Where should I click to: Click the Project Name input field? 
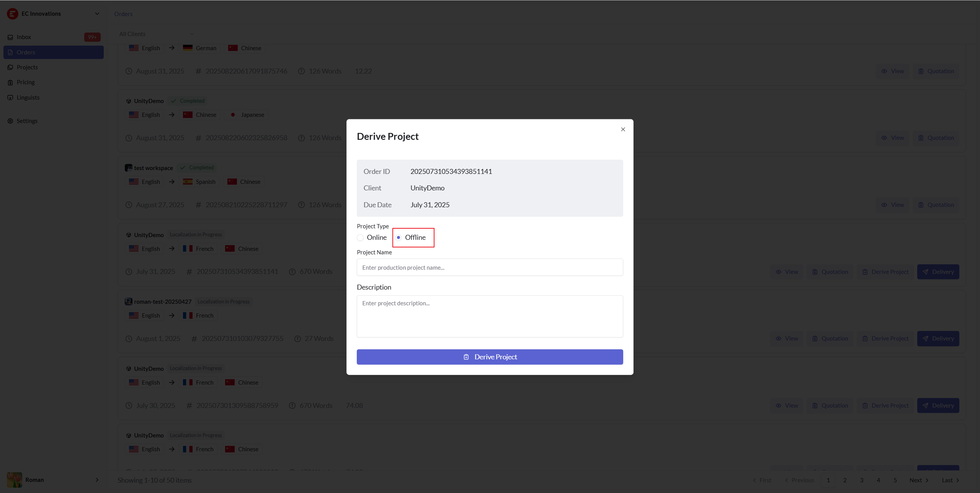pos(490,267)
